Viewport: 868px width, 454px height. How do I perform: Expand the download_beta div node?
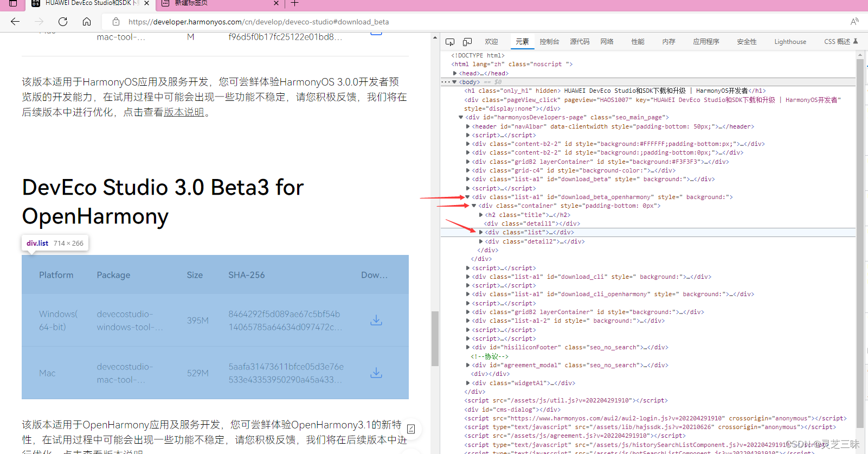point(468,179)
